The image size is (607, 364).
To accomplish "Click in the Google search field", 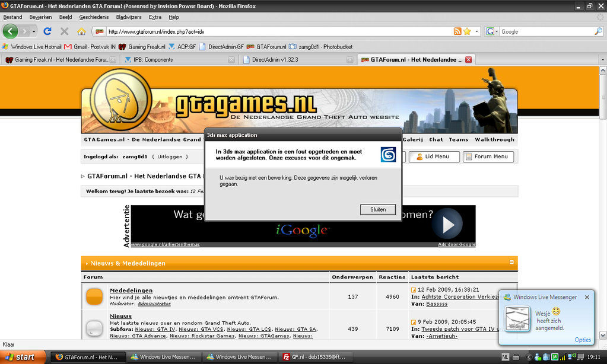I will [546, 31].
